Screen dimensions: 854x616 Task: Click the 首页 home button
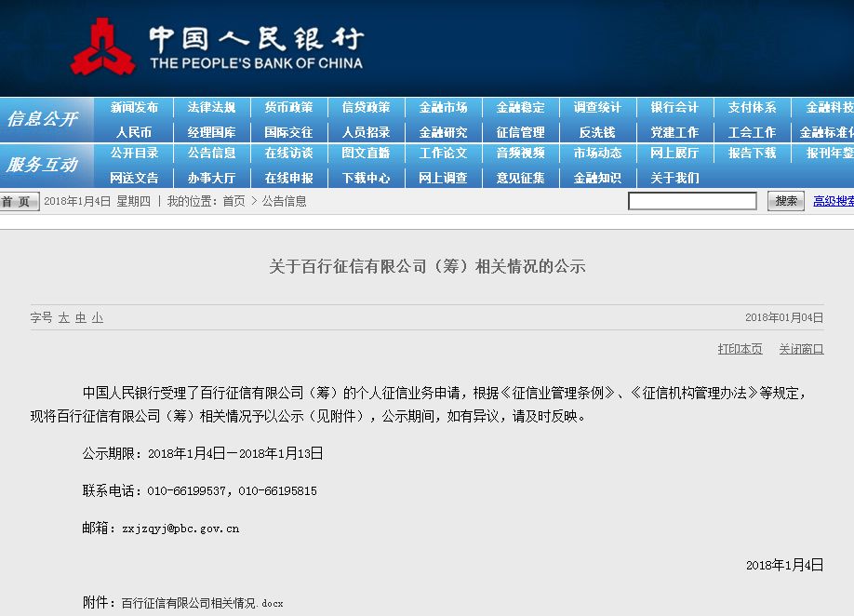click(19, 202)
